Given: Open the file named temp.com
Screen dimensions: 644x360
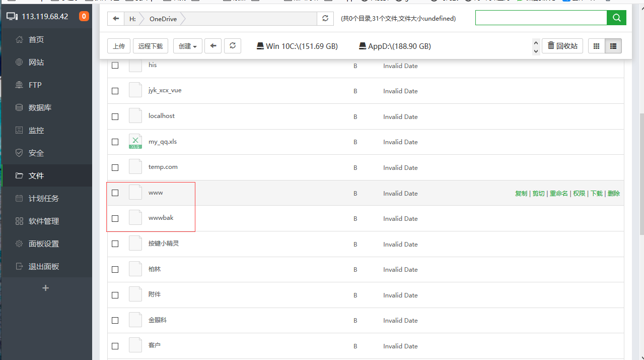Looking at the screenshot, I should pyautogui.click(x=163, y=167).
